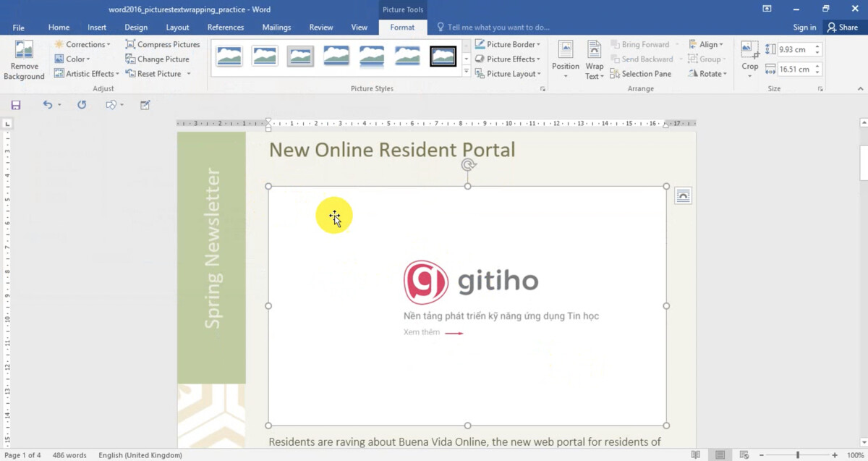The image size is (868, 461).
Task: Click Sign in link
Action: pos(804,28)
